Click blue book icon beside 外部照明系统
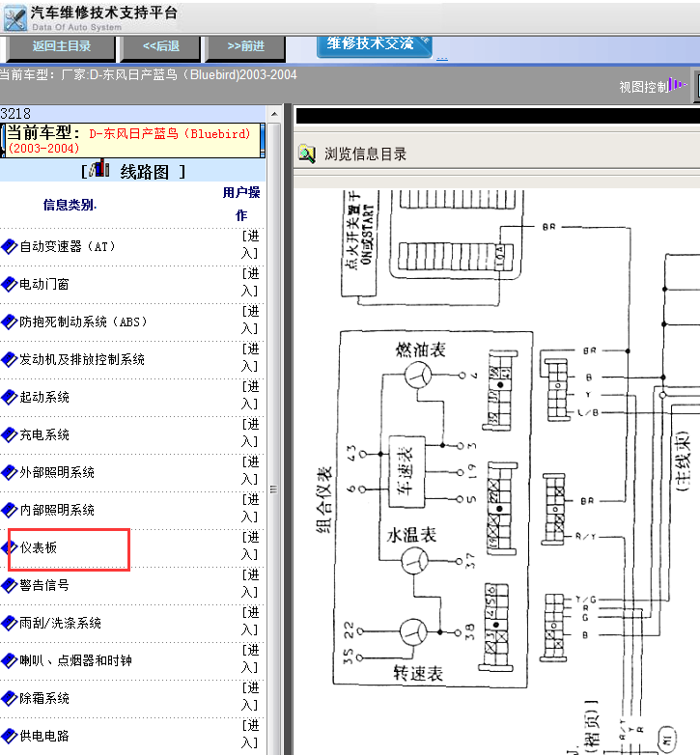Screen dimensions: 700x755 pos(9,472)
